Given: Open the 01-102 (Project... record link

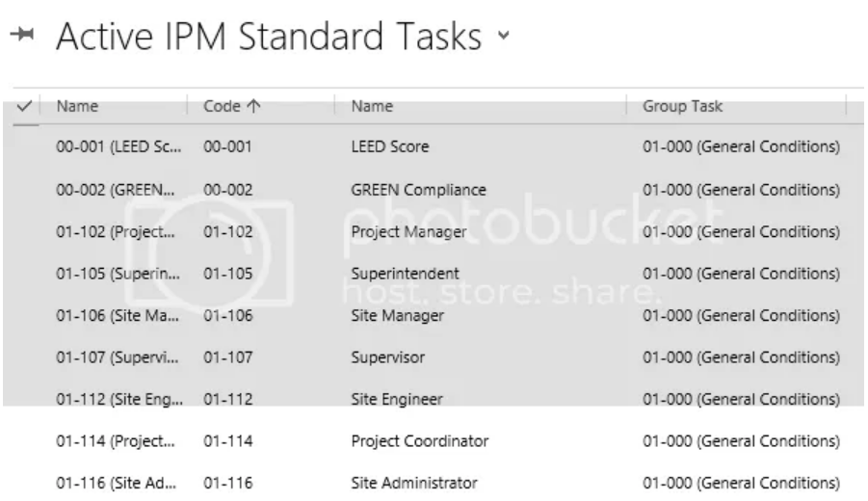Looking at the screenshot, I should point(116,232).
